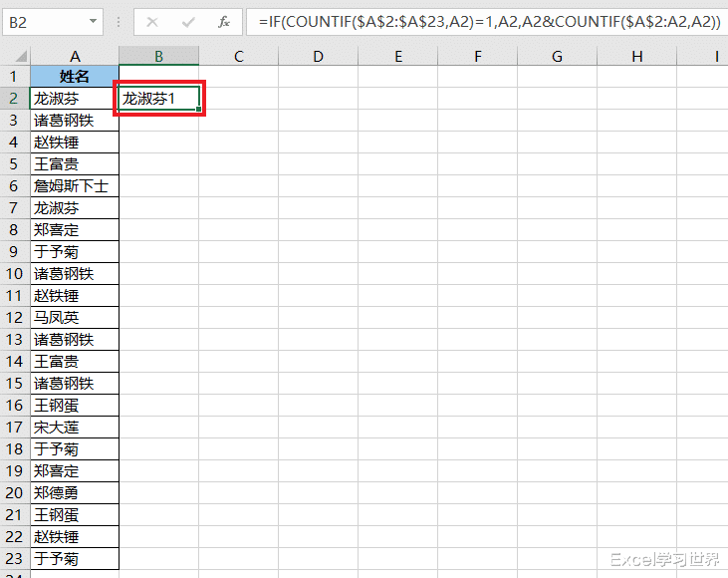Select column F header
This screenshot has width=728, height=578.
click(477, 56)
